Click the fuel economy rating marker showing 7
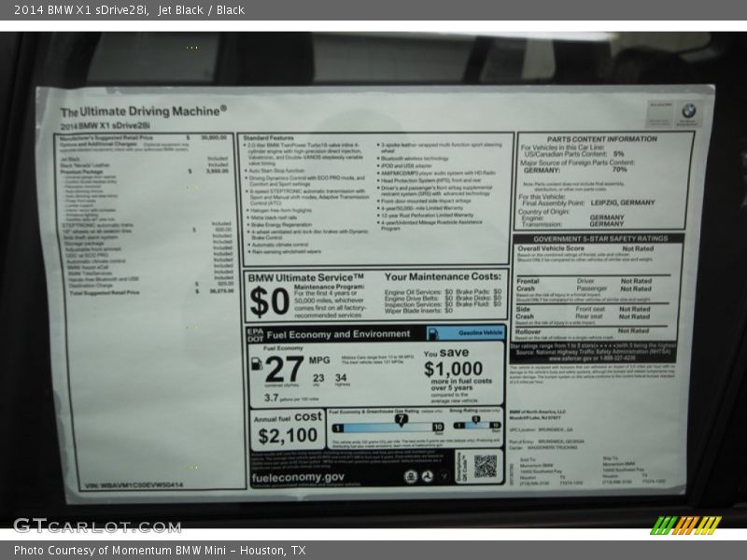This screenshot has height=560, width=747. pos(402,419)
